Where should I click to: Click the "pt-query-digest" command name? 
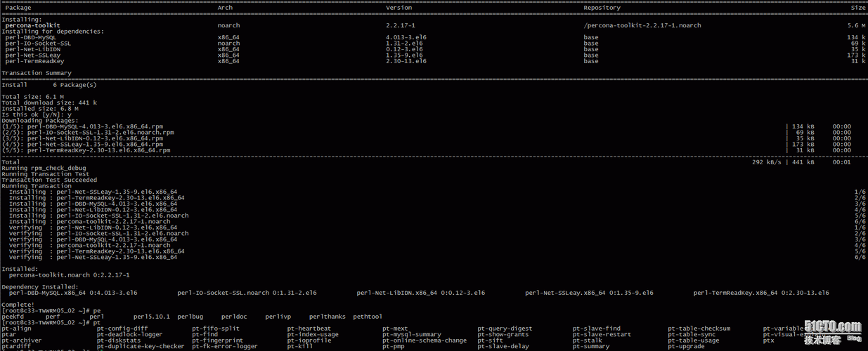(505, 329)
